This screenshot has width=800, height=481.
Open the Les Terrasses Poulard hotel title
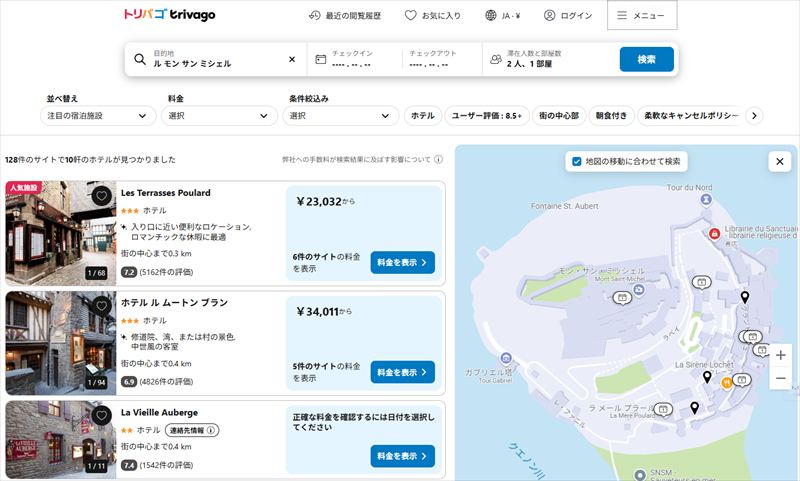[x=166, y=193]
